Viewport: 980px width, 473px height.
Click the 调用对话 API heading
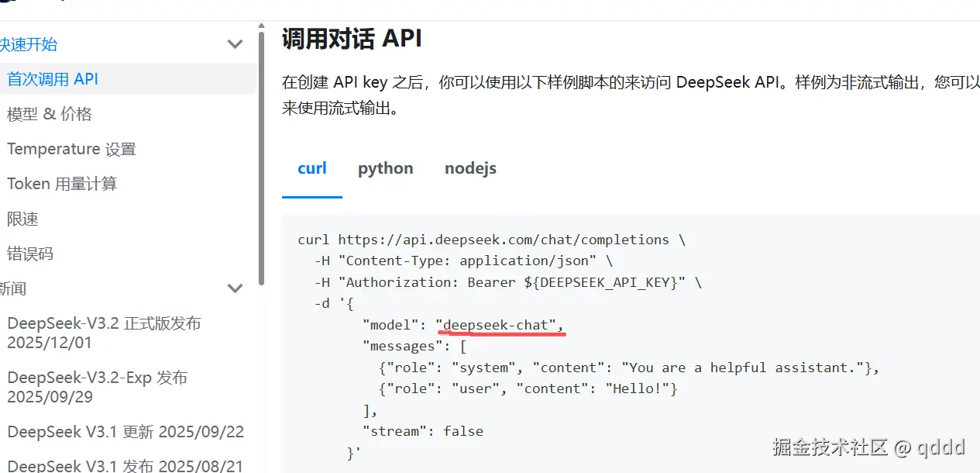pyautogui.click(x=352, y=38)
